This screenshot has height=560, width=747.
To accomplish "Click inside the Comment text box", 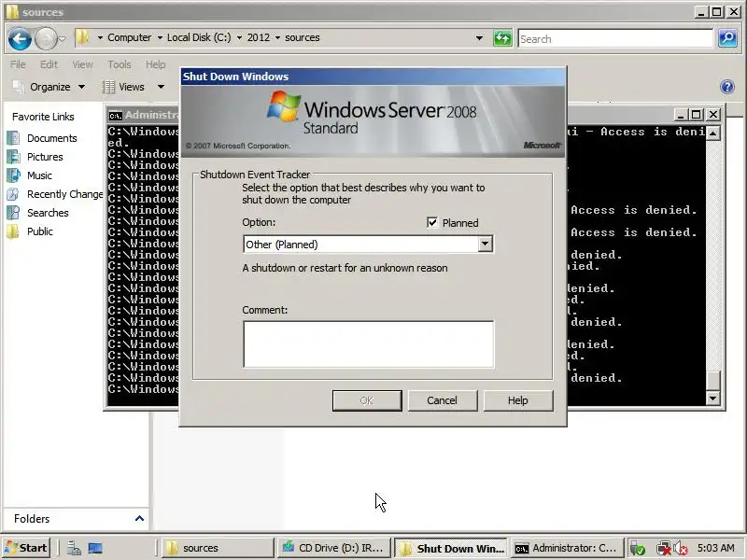I will (x=368, y=344).
